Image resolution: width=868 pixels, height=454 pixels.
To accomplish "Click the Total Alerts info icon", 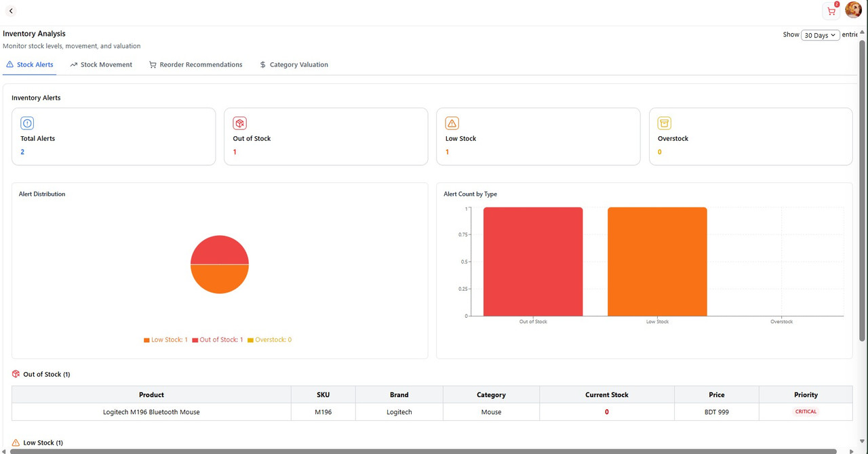I will pyautogui.click(x=27, y=123).
